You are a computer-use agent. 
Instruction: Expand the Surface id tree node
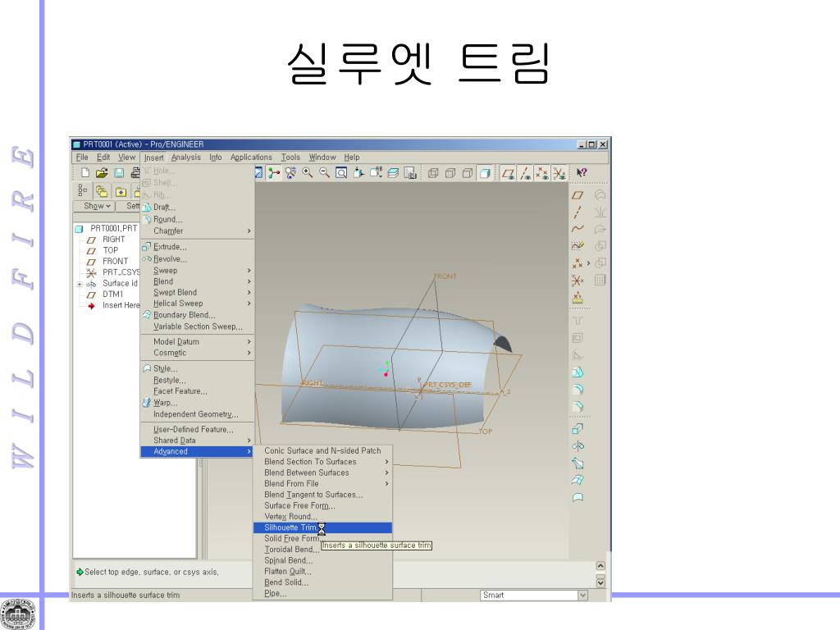tap(80, 284)
